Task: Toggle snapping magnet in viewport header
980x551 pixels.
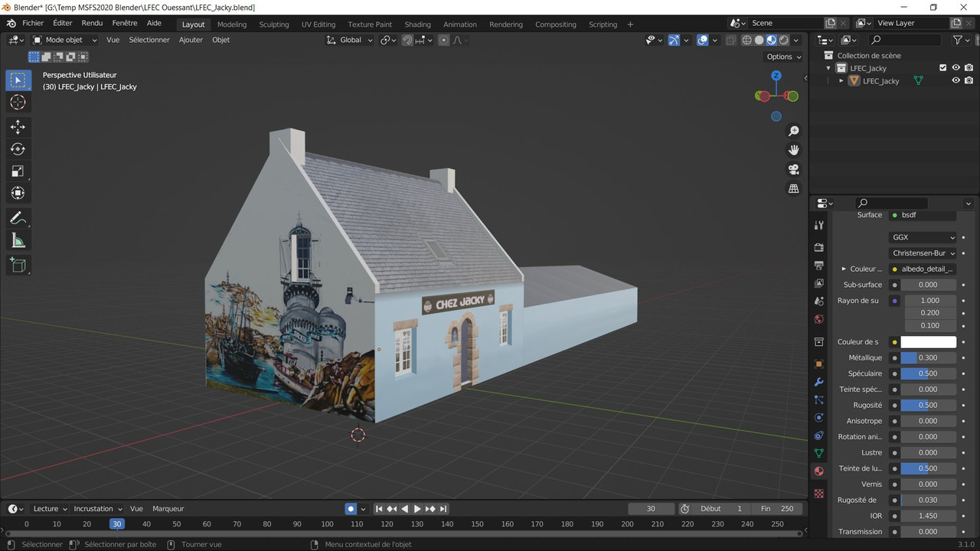Action: (x=407, y=40)
